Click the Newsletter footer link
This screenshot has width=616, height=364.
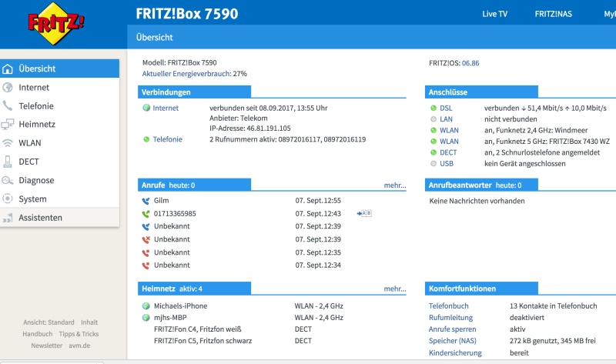coord(47,346)
